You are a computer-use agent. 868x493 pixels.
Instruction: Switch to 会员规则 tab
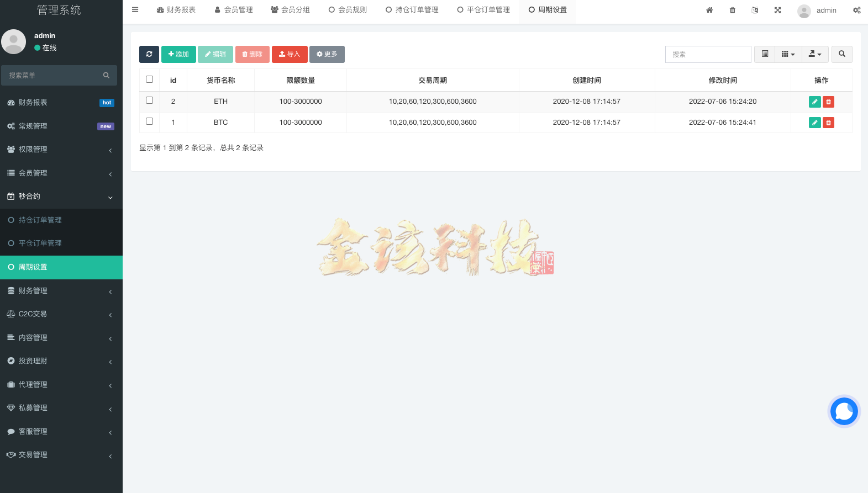(348, 10)
